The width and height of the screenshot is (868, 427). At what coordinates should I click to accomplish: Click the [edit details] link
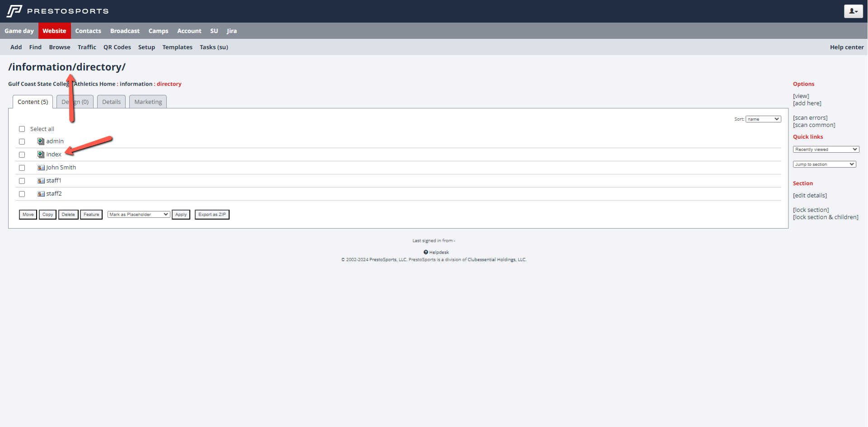[810, 196]
